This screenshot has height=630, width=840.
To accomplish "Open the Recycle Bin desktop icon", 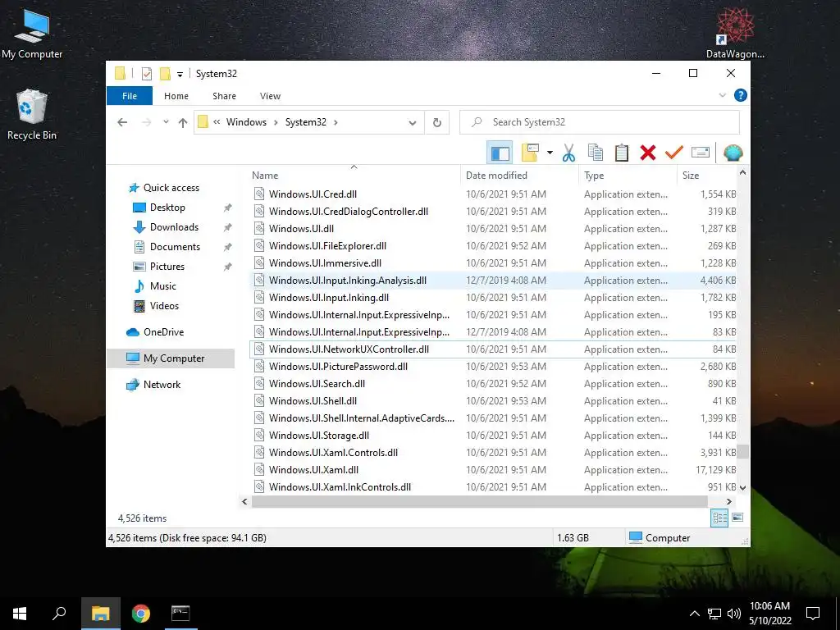I will point(32,115).
